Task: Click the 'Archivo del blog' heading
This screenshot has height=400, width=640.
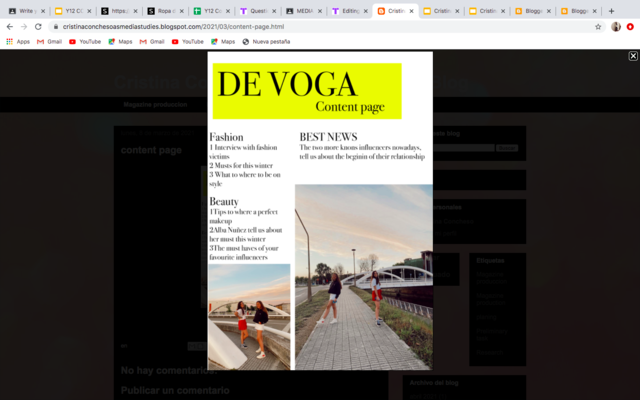Action: [434, 383]
